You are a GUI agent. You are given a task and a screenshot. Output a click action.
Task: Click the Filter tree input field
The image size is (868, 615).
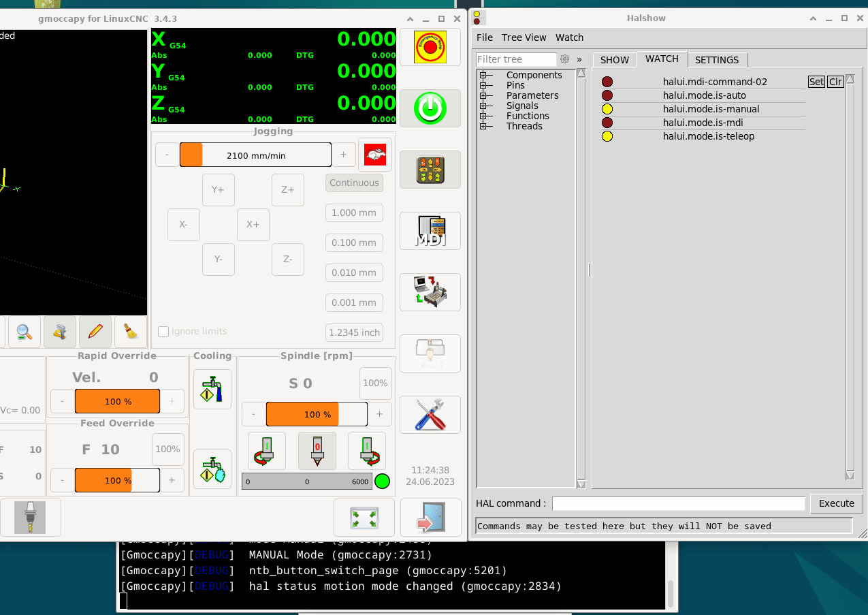516,59
